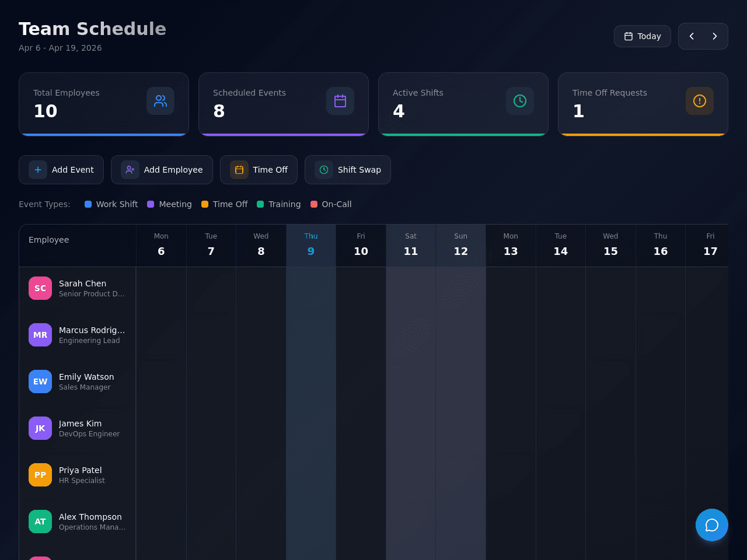This screenshot has width=747, height=560.
Task: Select Priya Patel's PP avatar
Action: tap(40, 475)
